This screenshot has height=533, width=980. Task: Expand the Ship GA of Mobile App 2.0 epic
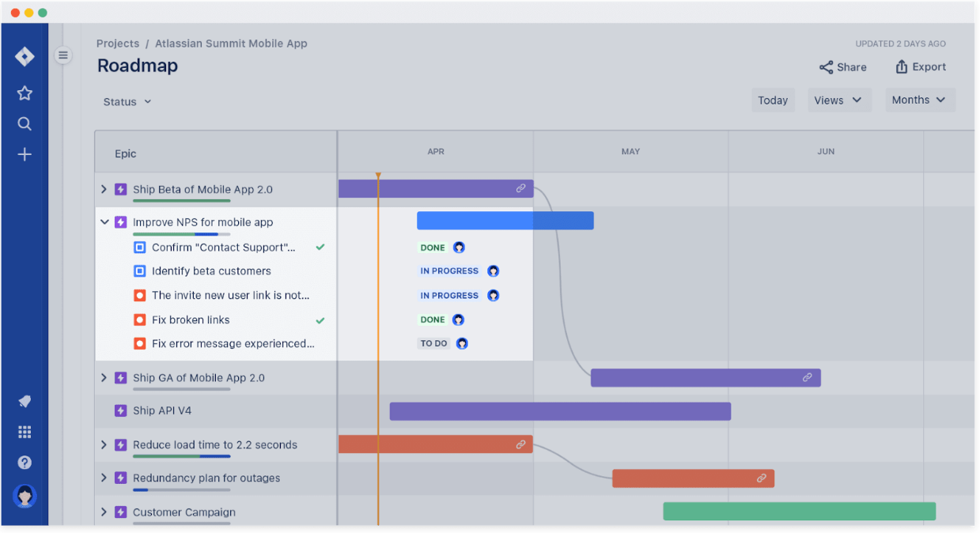[x=104, y=378]
